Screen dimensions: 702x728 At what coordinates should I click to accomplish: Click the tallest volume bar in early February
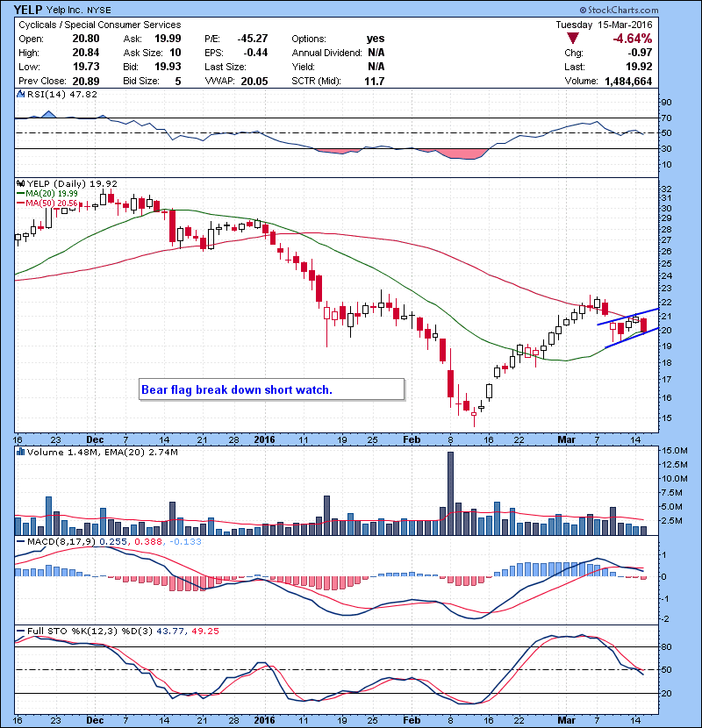coord(450,493)
